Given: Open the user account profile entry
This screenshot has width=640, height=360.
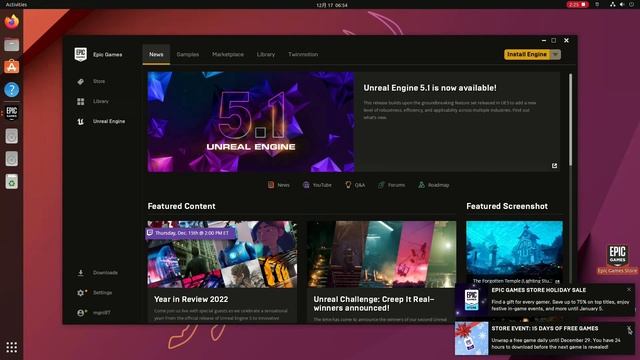Looking at the screenshot, I should (94, 312).
